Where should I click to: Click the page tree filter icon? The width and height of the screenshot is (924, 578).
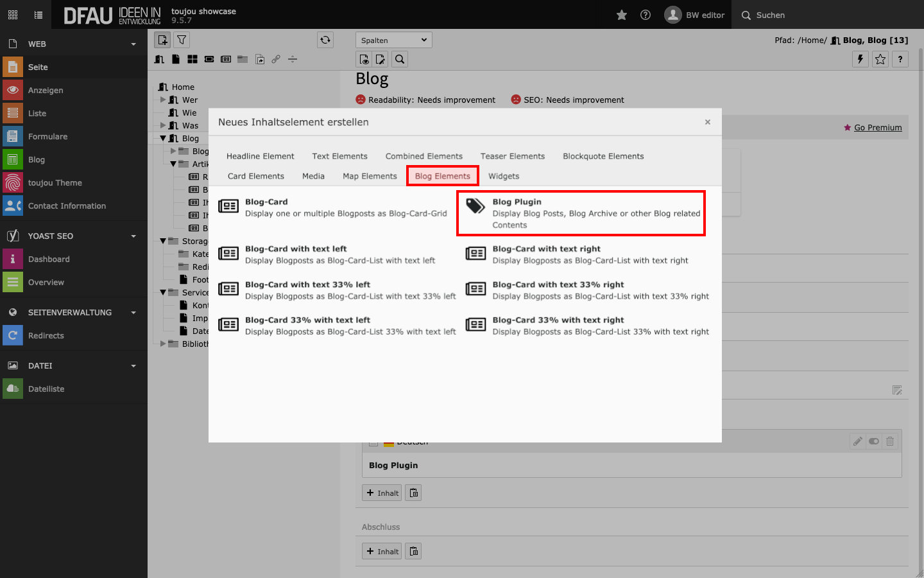point(182,40)
